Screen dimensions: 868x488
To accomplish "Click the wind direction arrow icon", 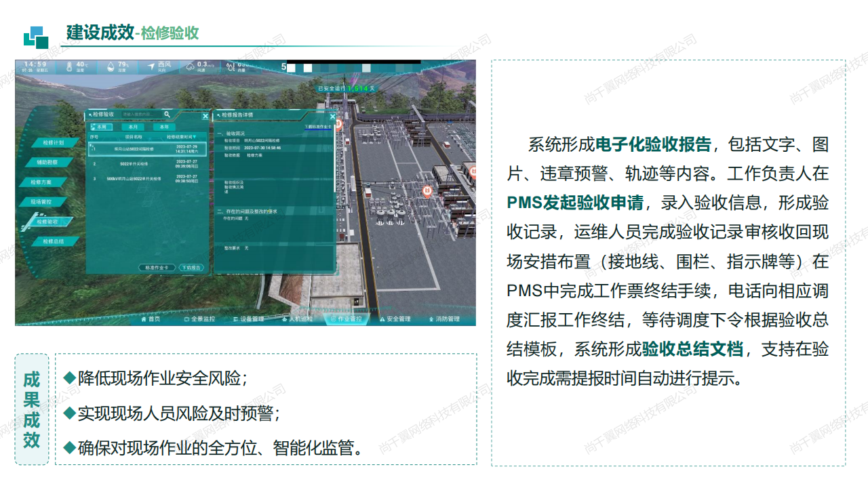I will point(151,66).
